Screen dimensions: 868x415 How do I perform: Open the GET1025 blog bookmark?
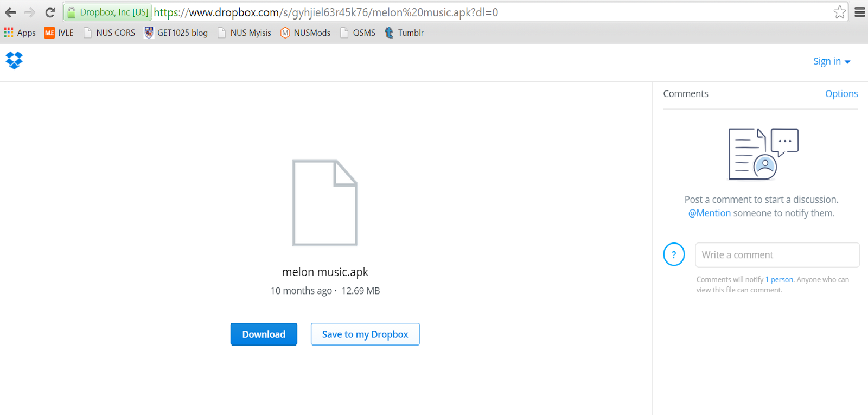pos(176,33)
